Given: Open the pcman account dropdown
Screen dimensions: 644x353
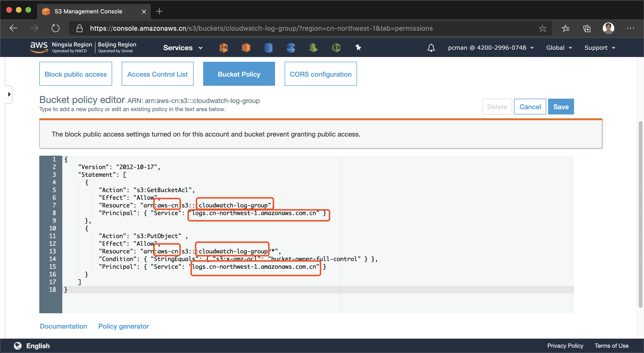Looking at the screenshot, I should point(490,48).
